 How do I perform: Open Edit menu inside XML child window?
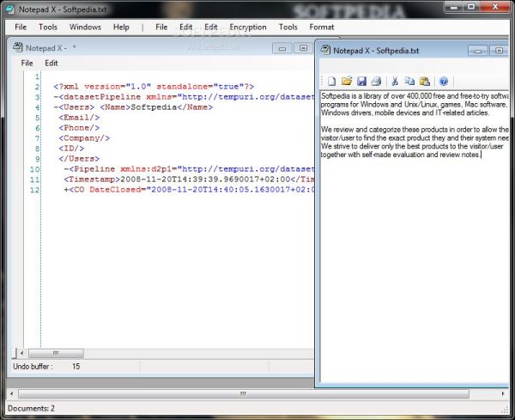point(51,63)
